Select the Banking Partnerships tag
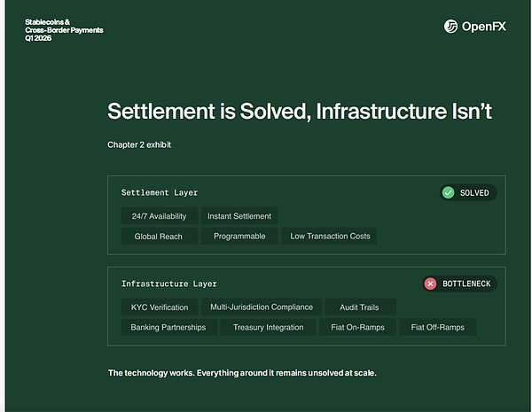This screenshot has height=412, width=532. click(168, 327)
